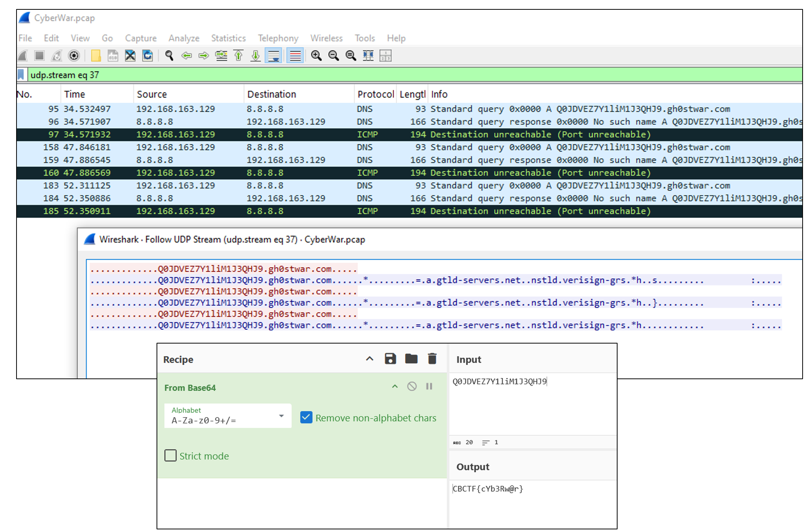Sort by the Protocol column header

[x=375, y=94]
